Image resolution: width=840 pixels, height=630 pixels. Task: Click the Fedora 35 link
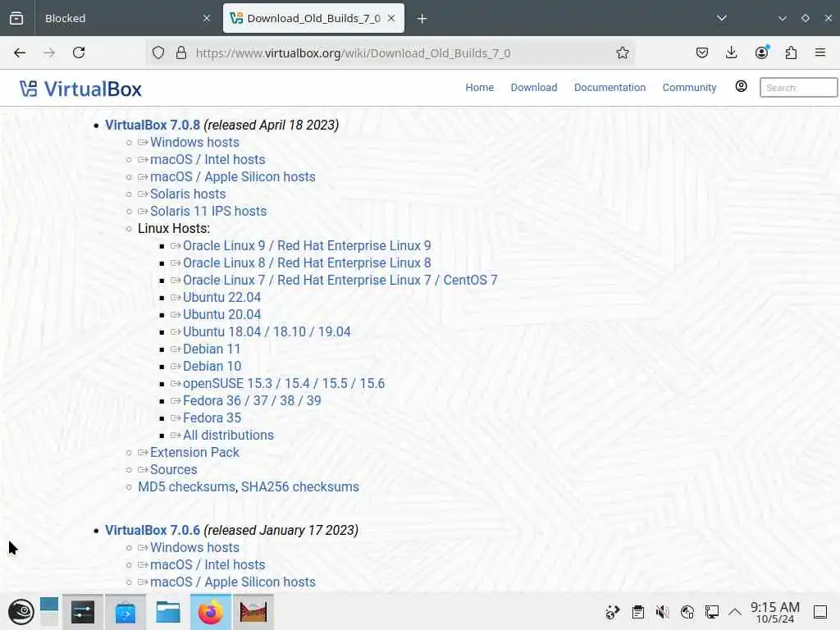coord(212,418)
